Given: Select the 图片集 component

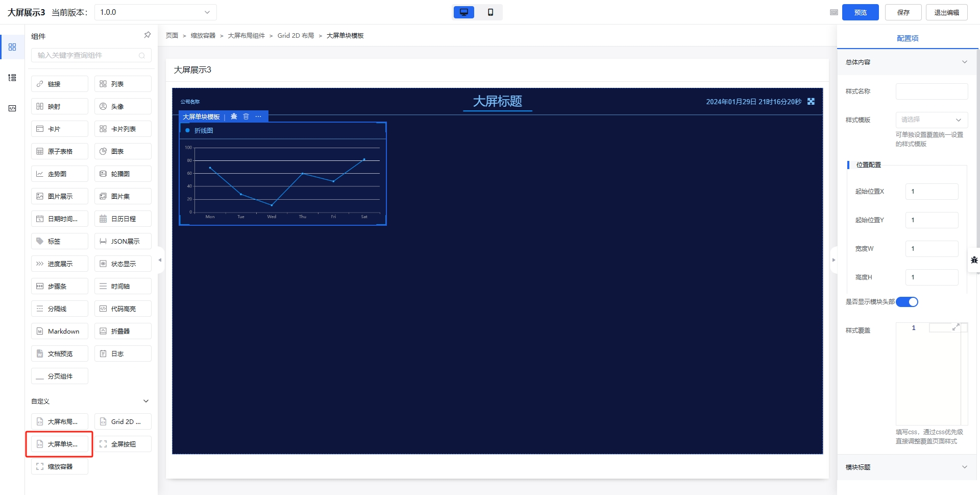Looking at the screenshot, I should [123, 196].
